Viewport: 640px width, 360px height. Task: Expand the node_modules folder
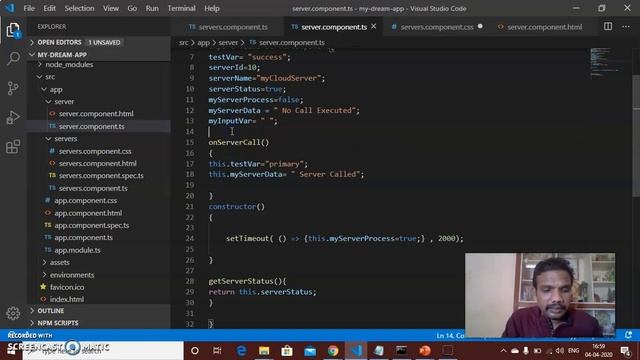99,64
